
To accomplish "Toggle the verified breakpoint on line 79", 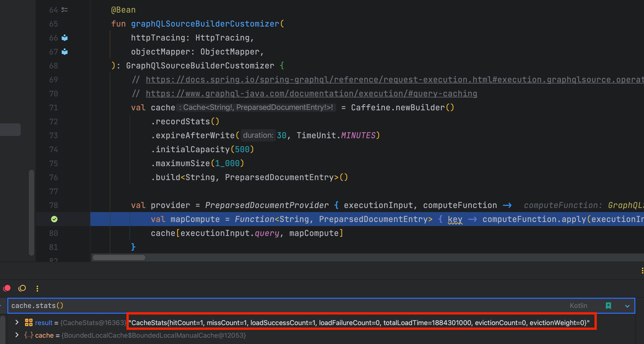I will point(54,219).
